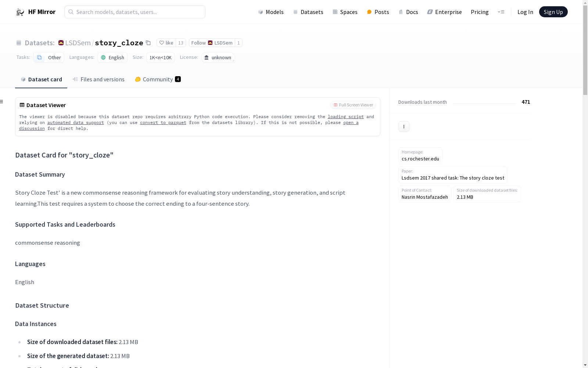Select the Other task tag

pos(49,57)
